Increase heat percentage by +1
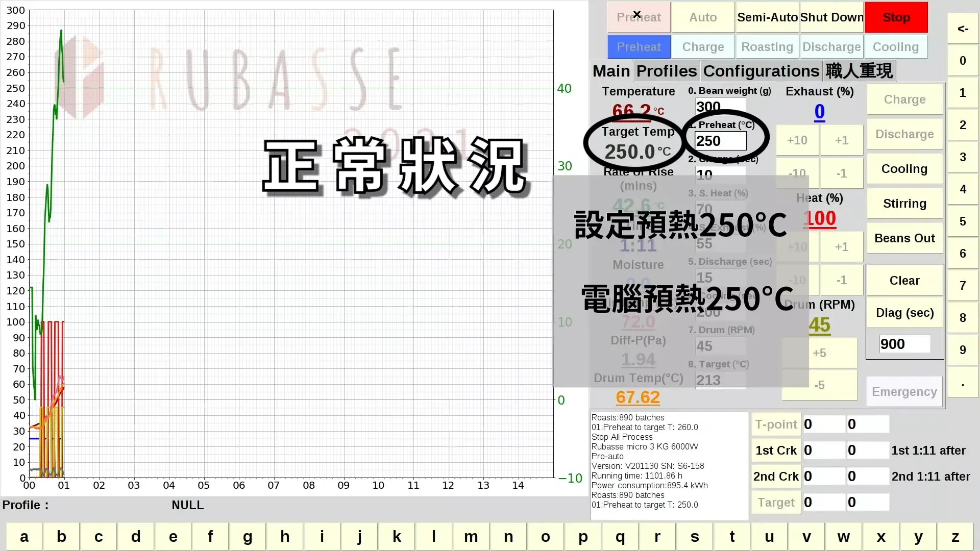The image size is (980, 551). click(841, 247)
